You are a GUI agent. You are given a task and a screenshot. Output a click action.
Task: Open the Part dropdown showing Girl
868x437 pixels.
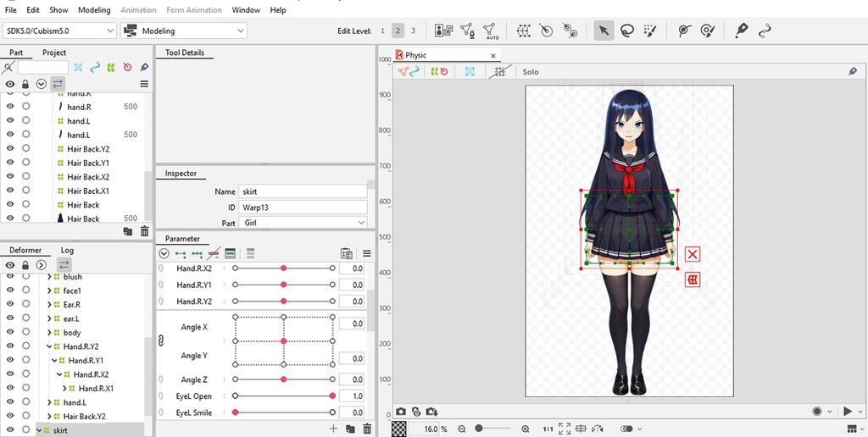pyautogui.click(x=303, y=223)
